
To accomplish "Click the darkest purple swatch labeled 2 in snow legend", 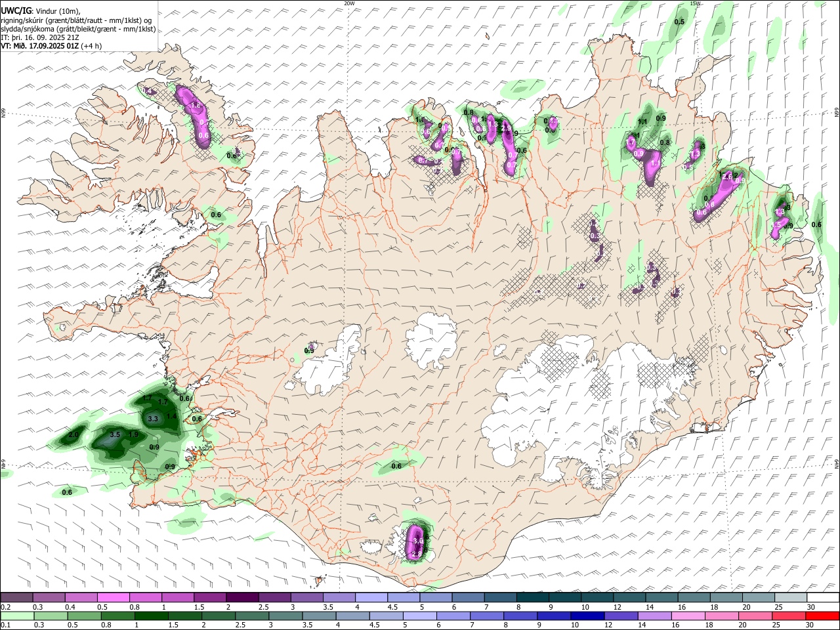I will [241, 597].
